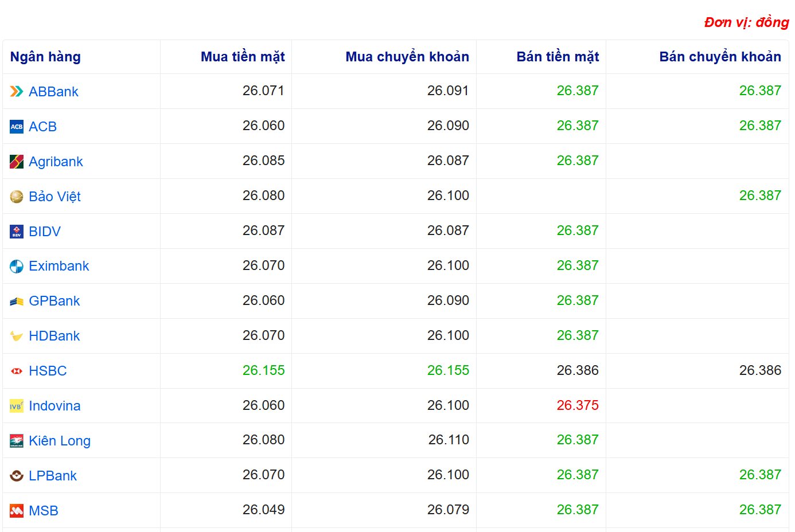Click the Eximbank logo icon
This screenshot has width=795, height=532.
click(x=17, y=267)
